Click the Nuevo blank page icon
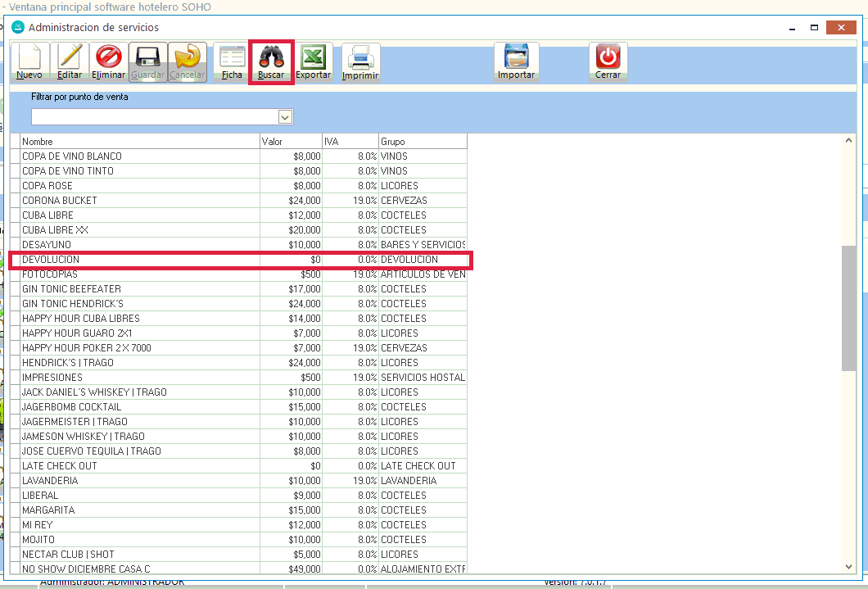 29,57
